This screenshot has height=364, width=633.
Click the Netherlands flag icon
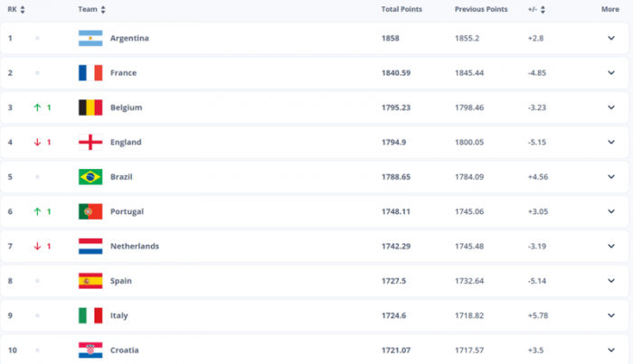(x=90, y=246)
